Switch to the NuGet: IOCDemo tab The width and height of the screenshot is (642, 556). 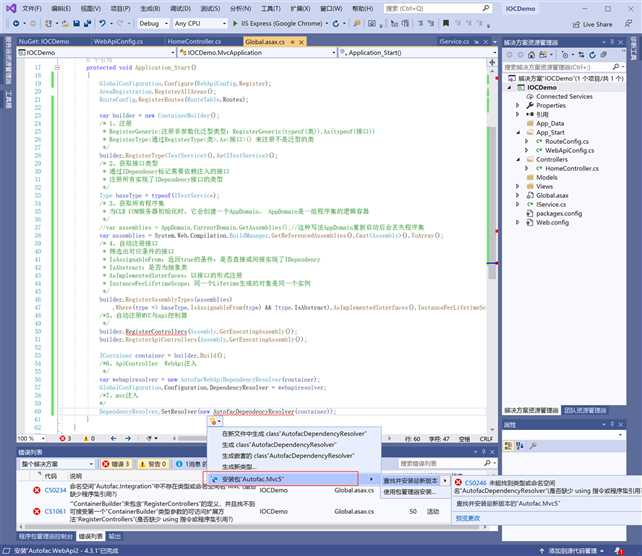44,42
